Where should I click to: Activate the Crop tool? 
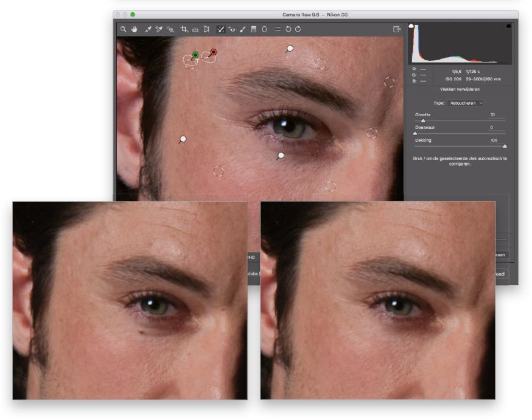(184, 29)
